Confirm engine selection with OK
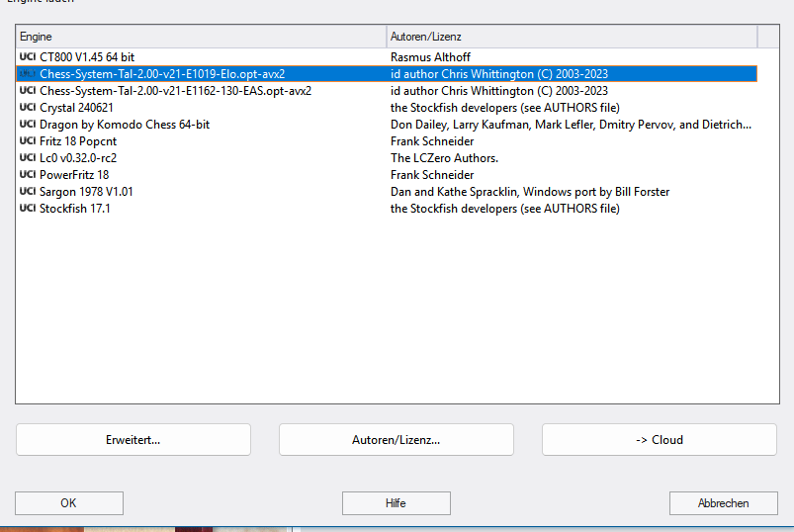 (x=68, y=503)
